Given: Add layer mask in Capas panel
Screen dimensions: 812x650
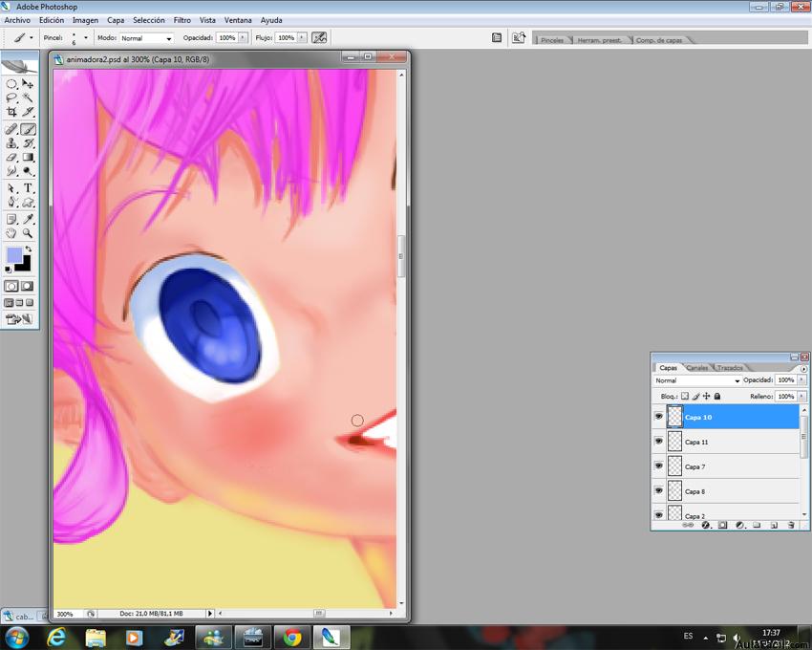Looking at the screenshot, I should (x=723, y=525).
